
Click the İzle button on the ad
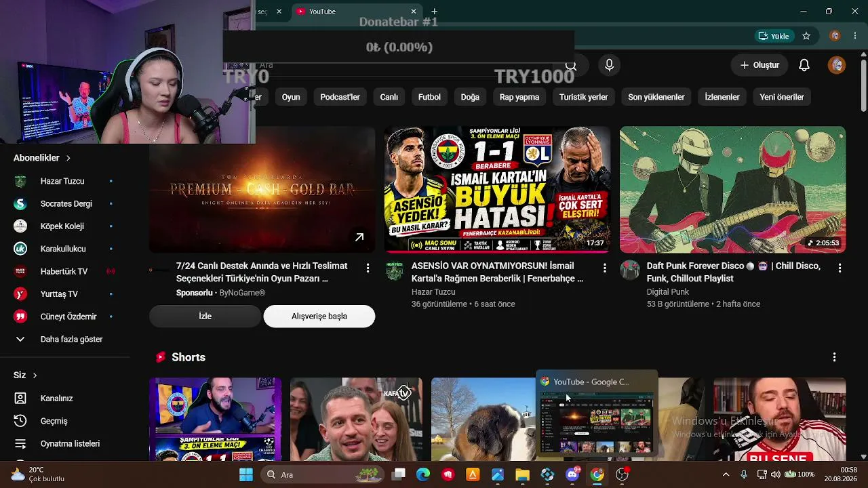tap(205, 316)
